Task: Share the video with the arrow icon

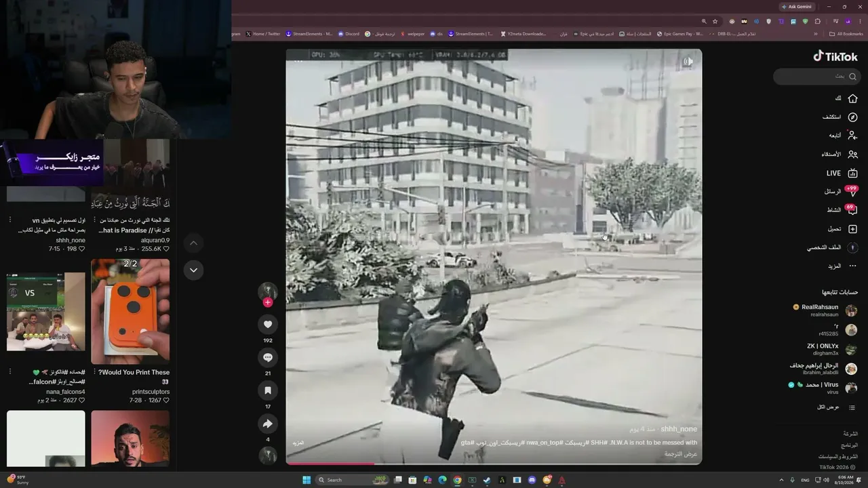Action: [x=268, y=424]
